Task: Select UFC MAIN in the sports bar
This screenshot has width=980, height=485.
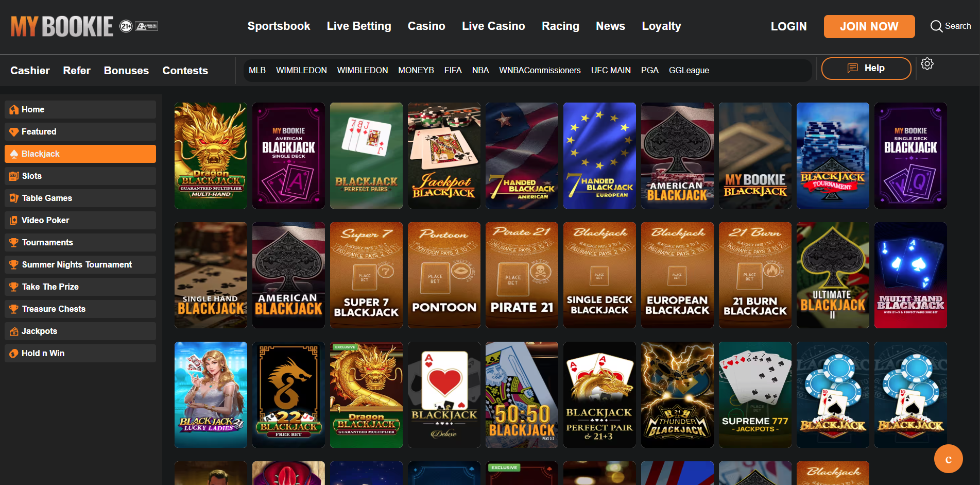Action: 611,70
